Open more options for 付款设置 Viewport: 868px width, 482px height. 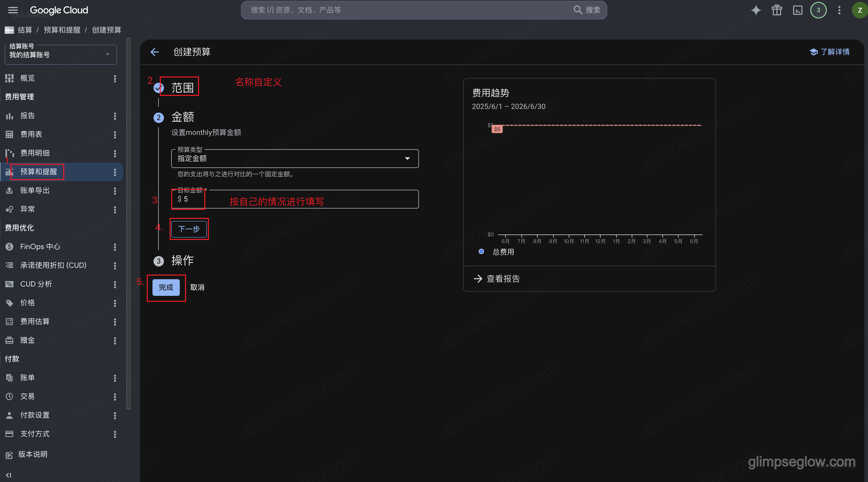click(115, 415)
